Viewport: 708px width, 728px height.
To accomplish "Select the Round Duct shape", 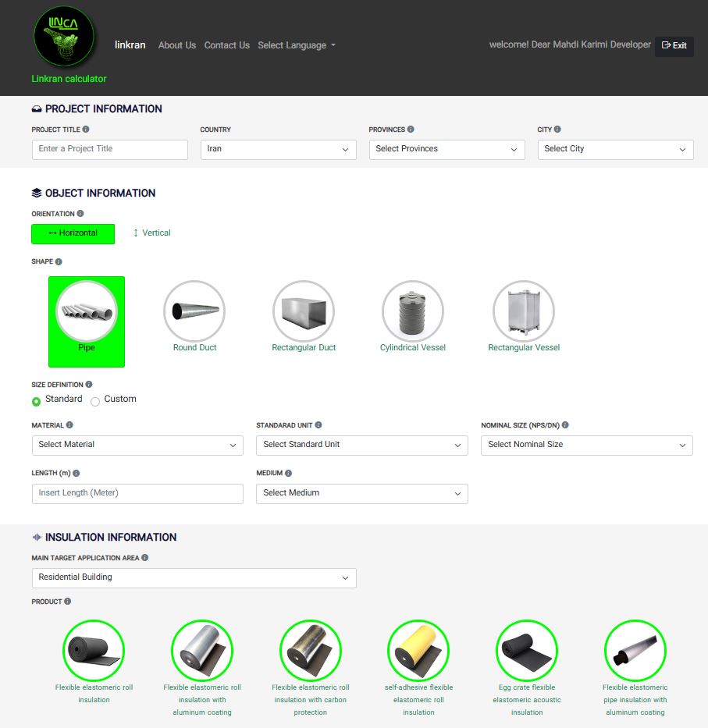I will 194,317.
